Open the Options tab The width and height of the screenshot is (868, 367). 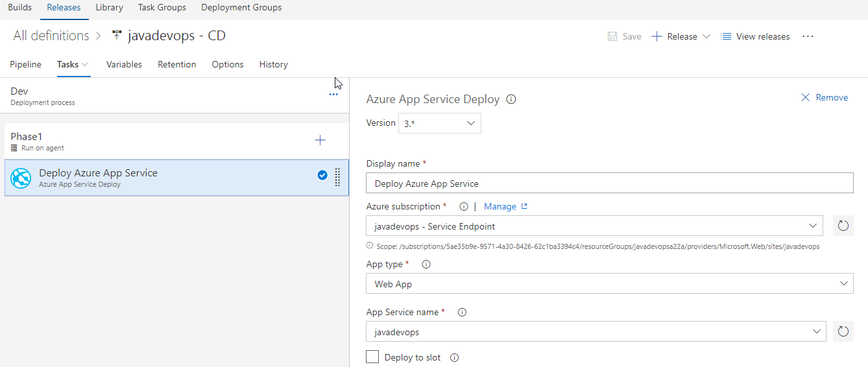click(228, 64)
